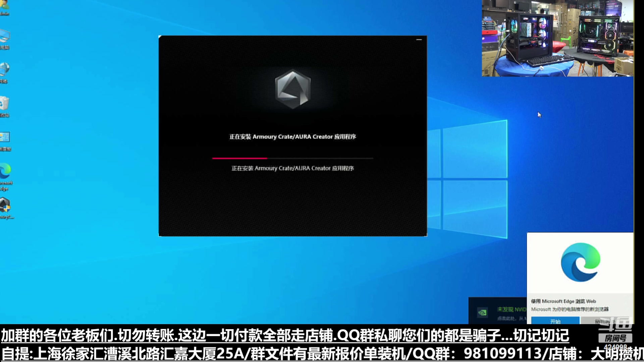Click the gray button next to 开始

[x=607, y=321]
